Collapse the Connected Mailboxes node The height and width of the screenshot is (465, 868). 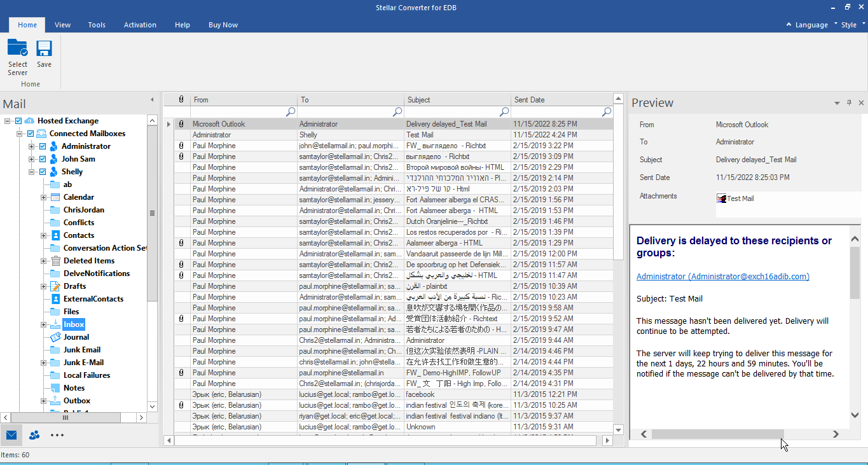19,134
